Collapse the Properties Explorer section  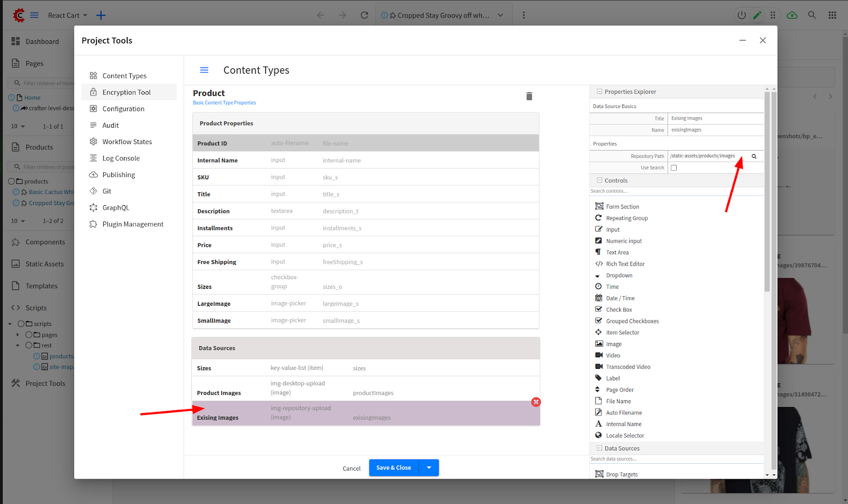599,92
